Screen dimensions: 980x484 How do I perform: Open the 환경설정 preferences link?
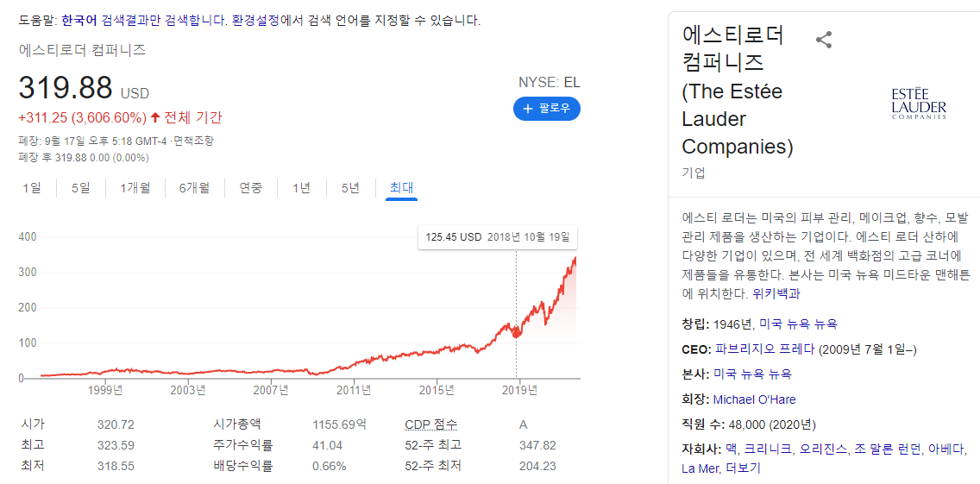[254, 20]
